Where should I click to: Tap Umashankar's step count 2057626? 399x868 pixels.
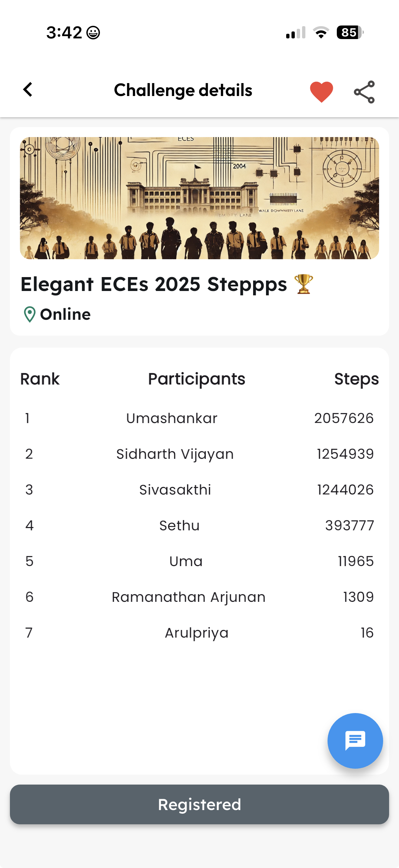click(344, 418)
